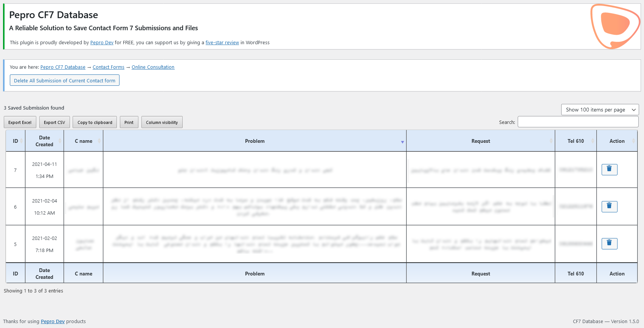The image size is (644, 328).
Task: Click the '3 Saved Submission found' text
Action: click(x=34, y=108)
